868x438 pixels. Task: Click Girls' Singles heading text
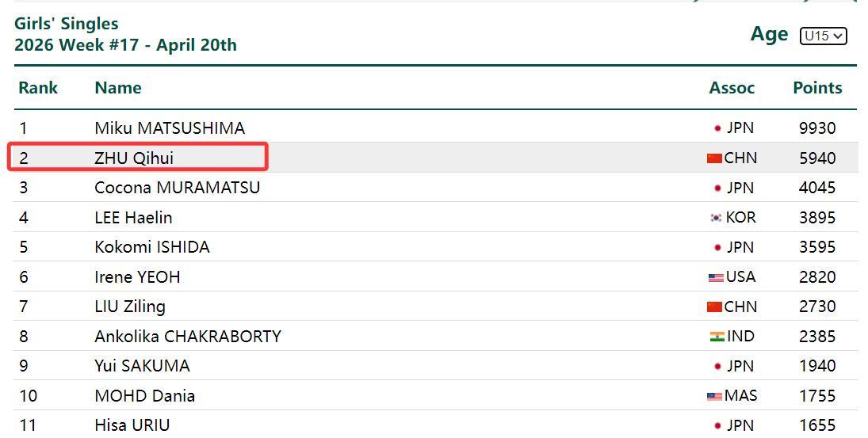66,24
